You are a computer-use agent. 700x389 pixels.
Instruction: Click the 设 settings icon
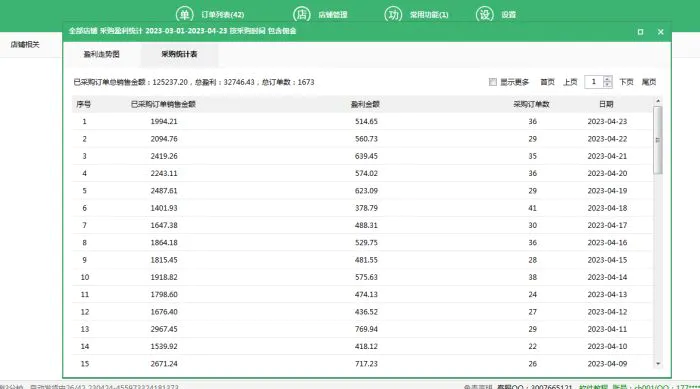coord(485,14)
